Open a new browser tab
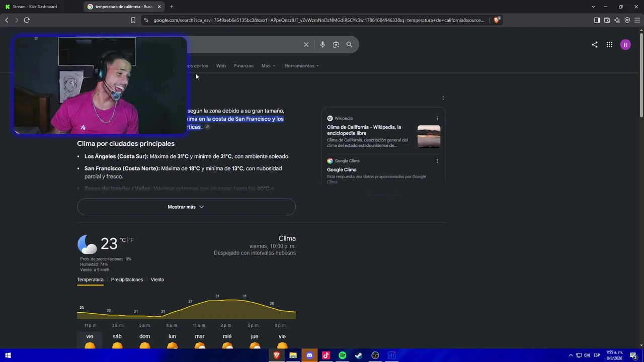Viewport: 644px width, 362px height. [x=172, y=7]
